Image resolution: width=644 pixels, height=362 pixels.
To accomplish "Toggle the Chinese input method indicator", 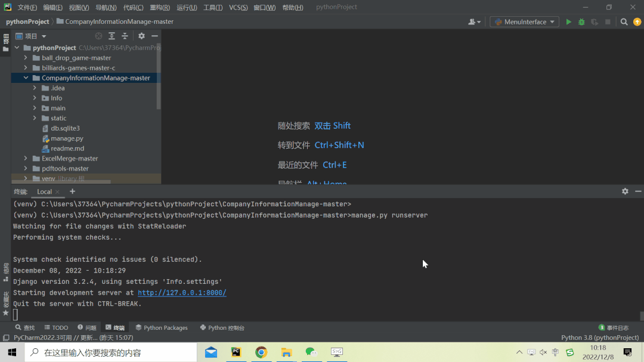I will pyautogui.click(x=555, y=352).
